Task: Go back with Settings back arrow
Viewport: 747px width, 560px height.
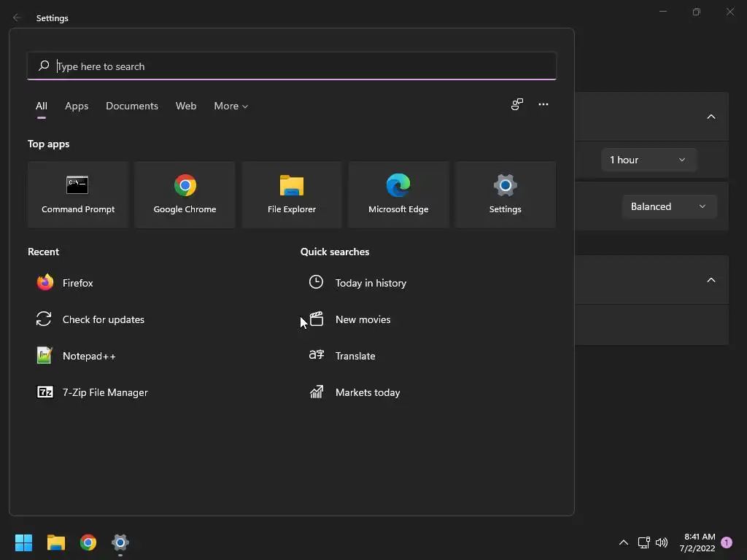Action: [18, 17]
